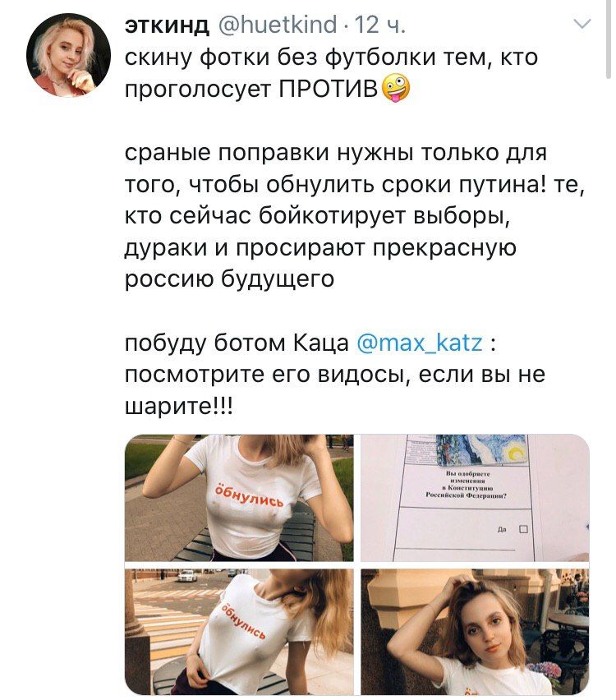Open the tweet via 12 ч. timestamp
The height and width of the screenshot is (700, 616).
tap(380, 25)
